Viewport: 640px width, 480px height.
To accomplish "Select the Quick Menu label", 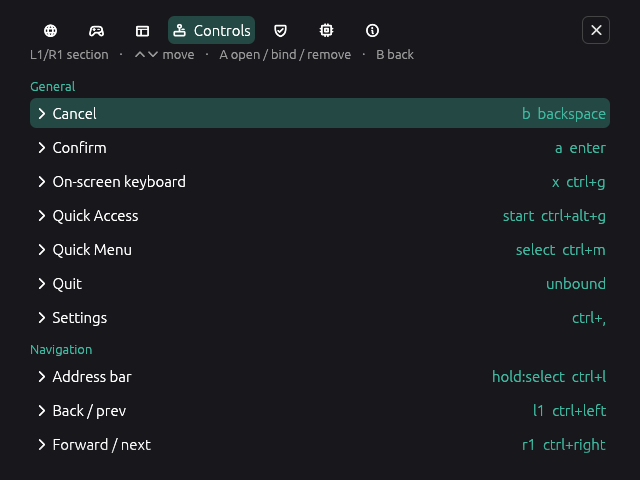I will [92, 250].
